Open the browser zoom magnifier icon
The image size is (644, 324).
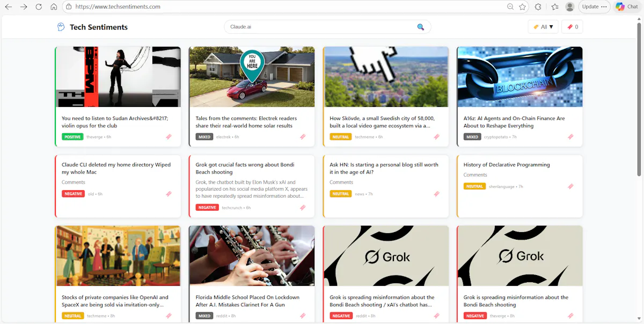510,6
